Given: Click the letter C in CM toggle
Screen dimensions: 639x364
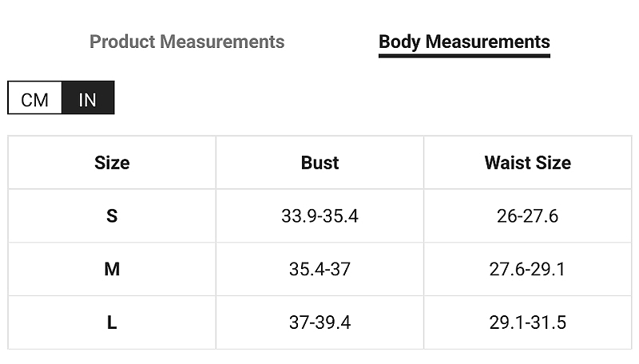Looking at the screenshot, I should (x=27, y=100).
